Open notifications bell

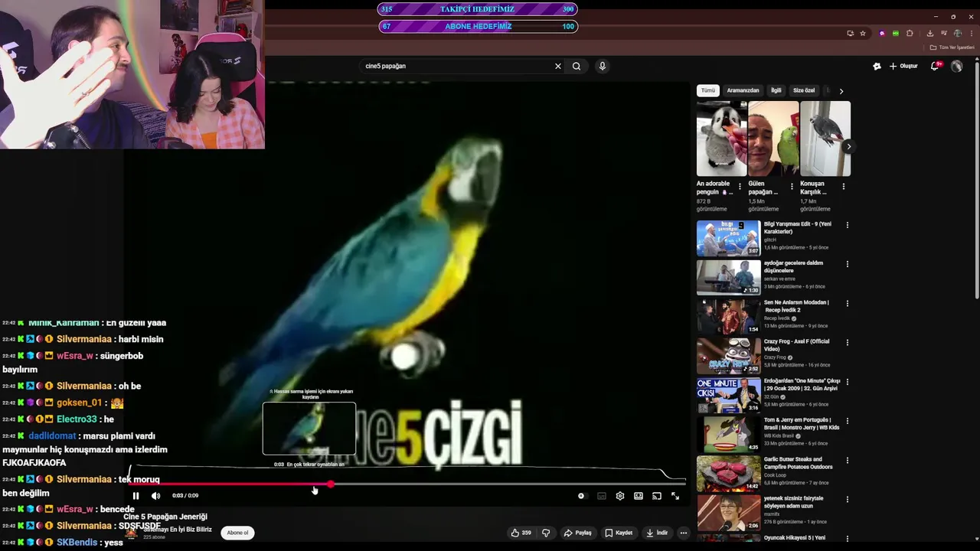pos(934,66)
